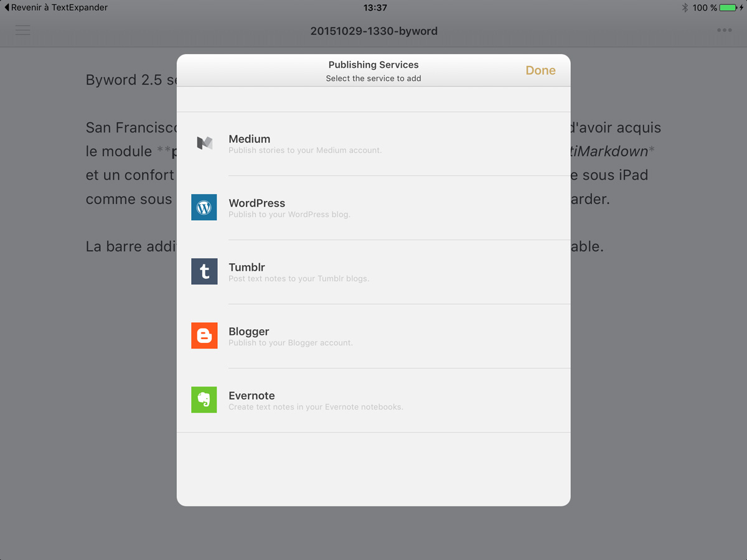Image resolution: width=747 pixels, height=560 pixels.
Task: Tap the WordPress logo icon
Action: 204,207
